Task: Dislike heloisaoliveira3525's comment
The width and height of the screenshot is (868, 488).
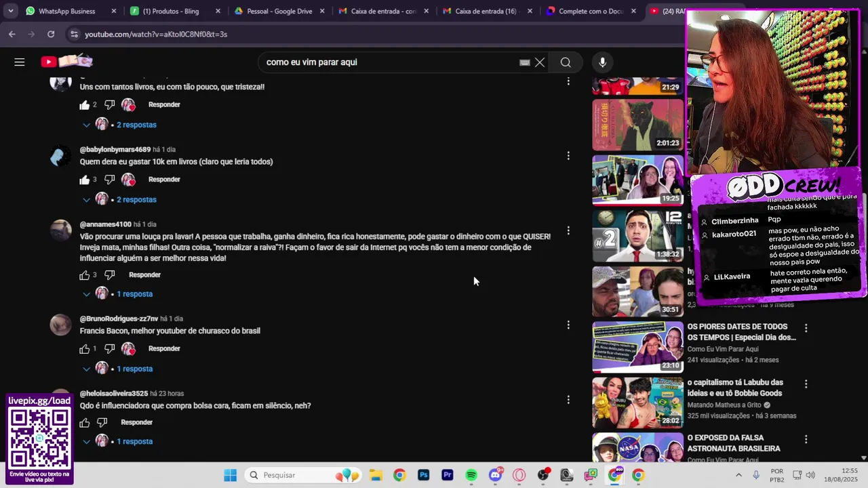Action: coord(102,422)
